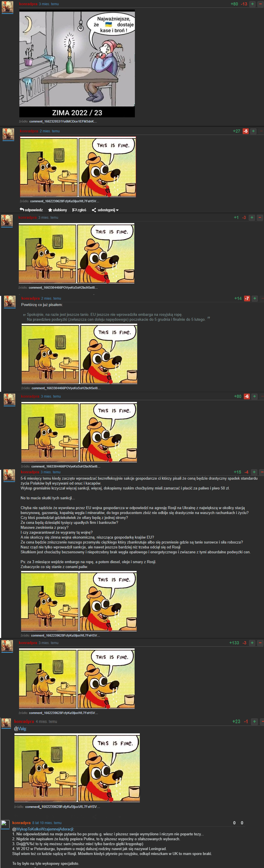Downvote the comment with +1 -3 score
The height and width of the screenshot is (868, 264).
coord(260,217)
